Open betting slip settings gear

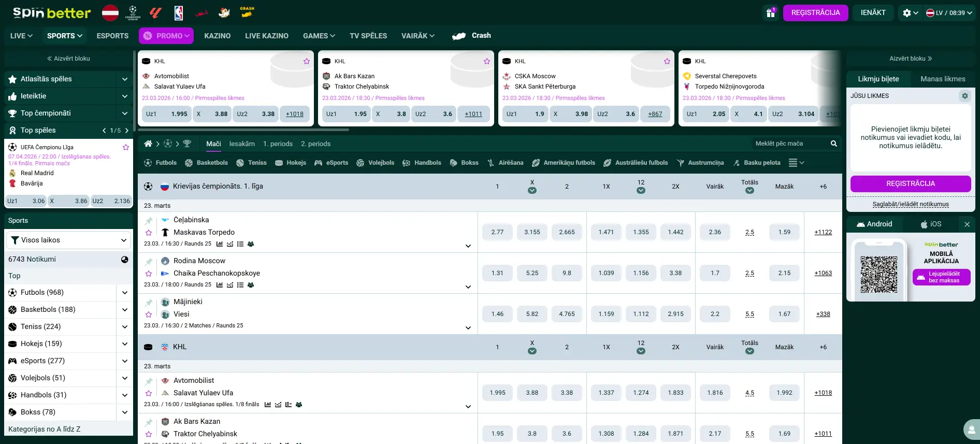click(x=964, y=96)
